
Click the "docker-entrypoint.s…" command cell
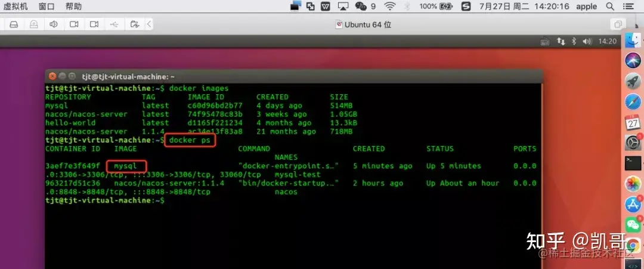tap(289, 166)
